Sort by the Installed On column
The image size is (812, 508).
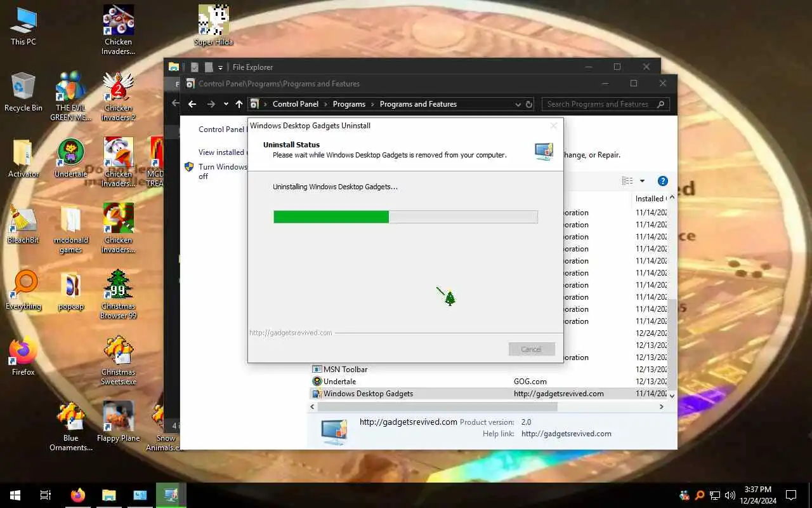[x=650, y=199]
